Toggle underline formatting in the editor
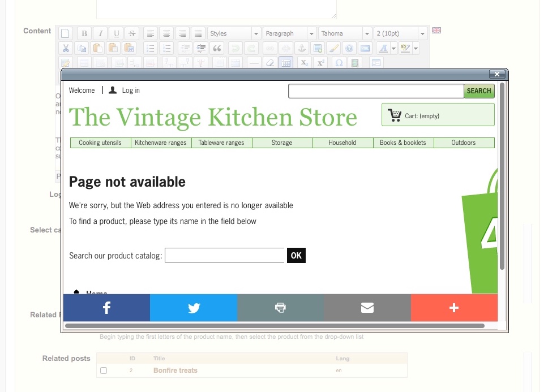The image size is (548, 392). 117,33
